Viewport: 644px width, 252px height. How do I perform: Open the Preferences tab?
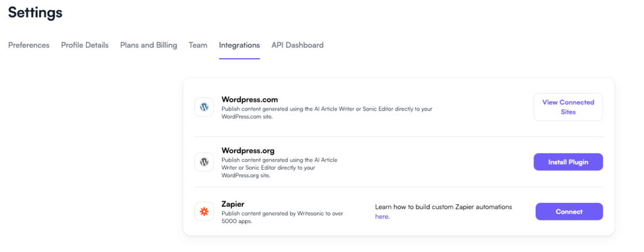pyautogui.click(x=29, y=45)
